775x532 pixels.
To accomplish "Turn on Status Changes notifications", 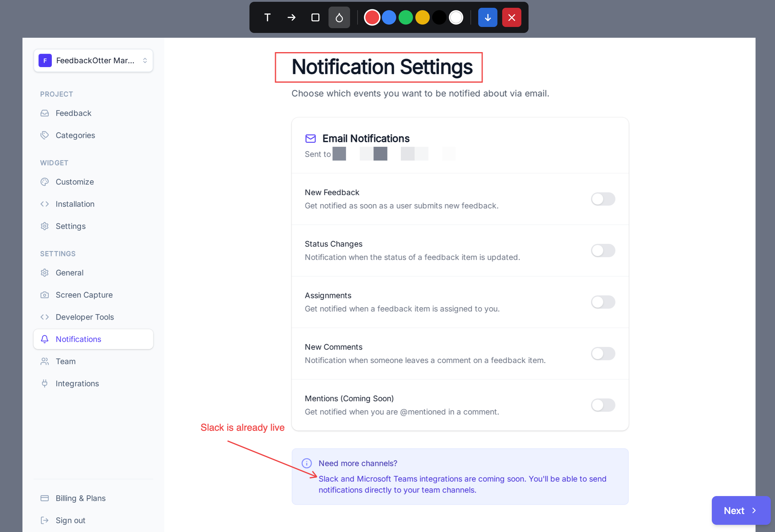I will (x=603, y=250).
